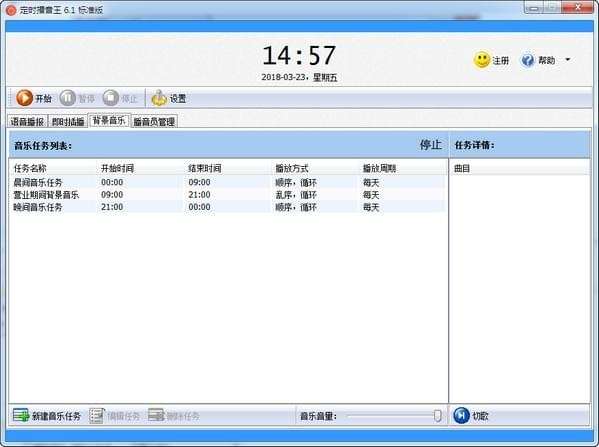The image size is (599, 447).
Task: Open the 播音员管理 tab
Action: click(154, 121)
